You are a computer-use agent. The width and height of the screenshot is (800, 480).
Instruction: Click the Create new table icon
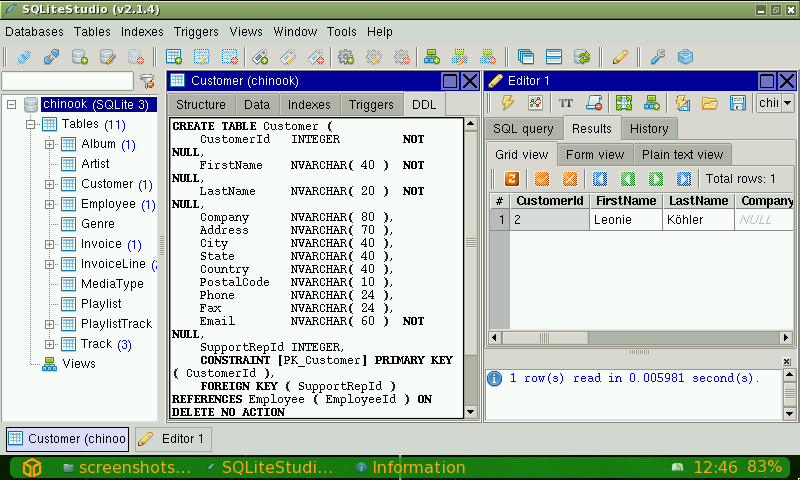point(174,57)
